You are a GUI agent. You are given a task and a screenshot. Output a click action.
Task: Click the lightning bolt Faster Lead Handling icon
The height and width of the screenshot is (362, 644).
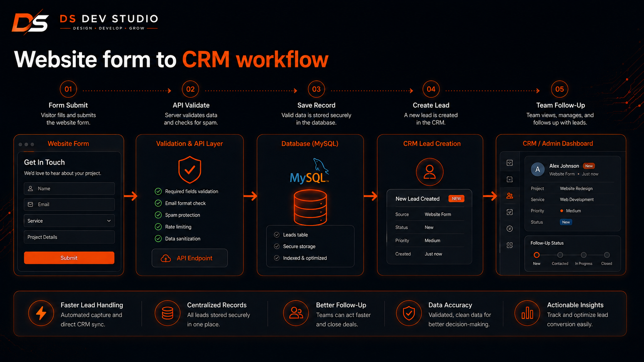tap(41, 313)
